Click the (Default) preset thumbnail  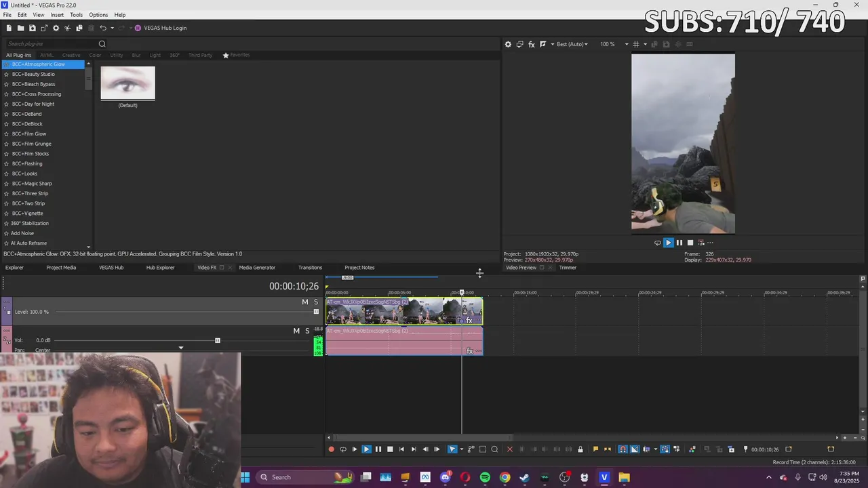(127, 83)
